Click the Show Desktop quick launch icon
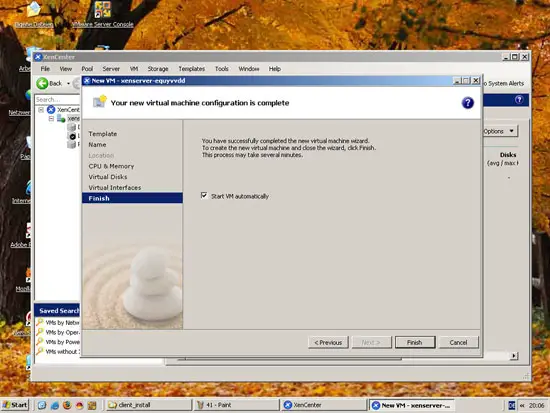This screenshot has height=413, width=550. pyautogui.click(x=42, y=405)
